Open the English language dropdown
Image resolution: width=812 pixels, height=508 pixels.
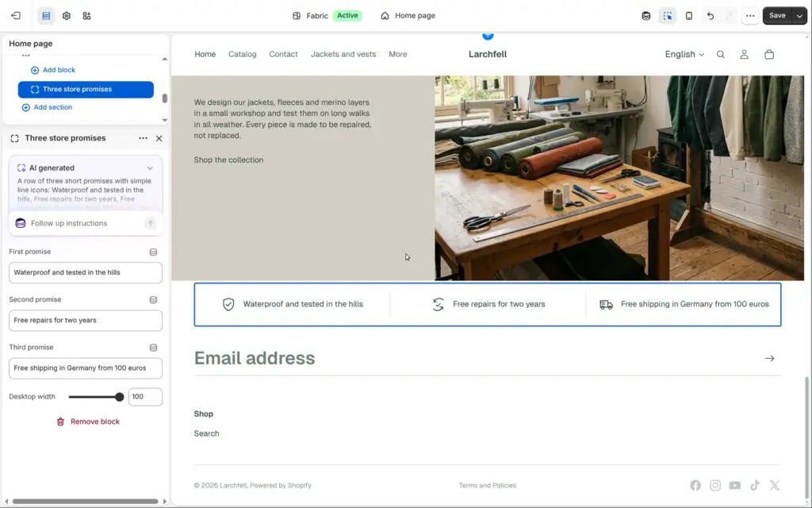(x=684, y=55)
